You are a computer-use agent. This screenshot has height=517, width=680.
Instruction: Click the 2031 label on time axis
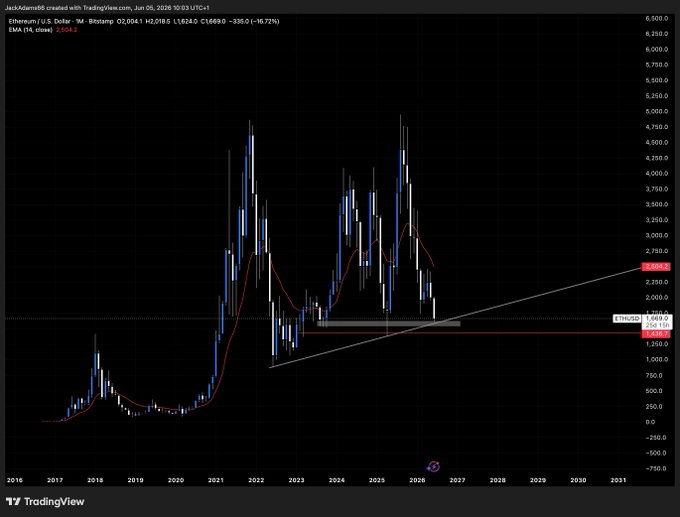pyautogui.click(x=618, y=480)
